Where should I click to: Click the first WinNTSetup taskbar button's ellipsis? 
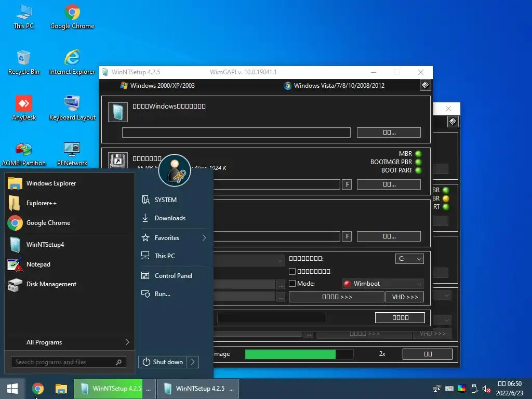pyautogui.click(x=149, y=389)
